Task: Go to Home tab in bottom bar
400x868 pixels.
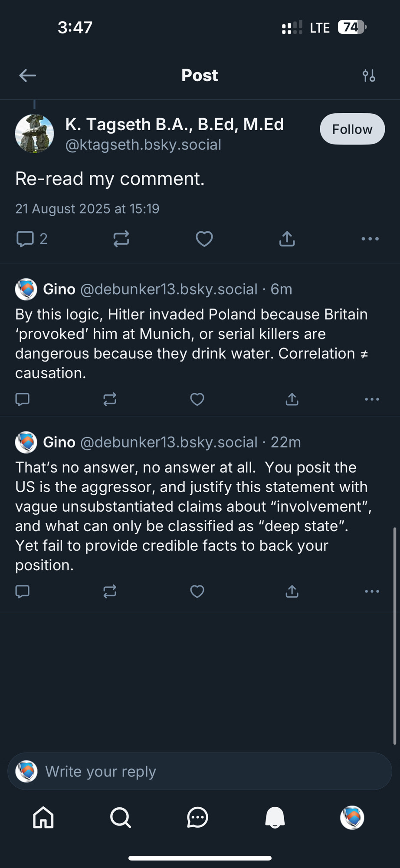Action: [x=43, y=817]
